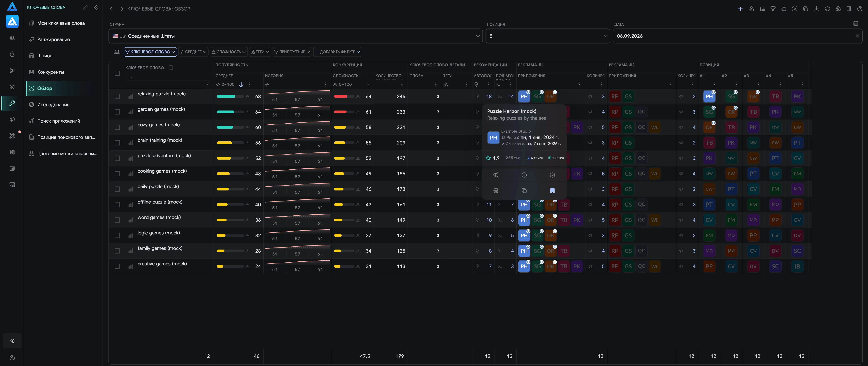
Task: Click the account profile icon at bottom left
Action: [12, 358]
